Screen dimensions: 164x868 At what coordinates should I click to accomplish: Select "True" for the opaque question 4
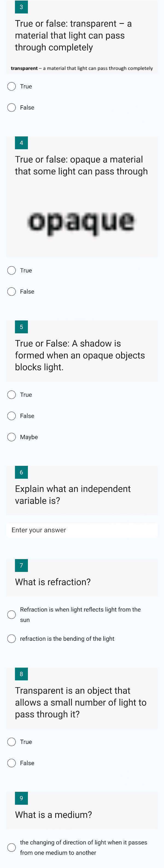tap(11, 270)
